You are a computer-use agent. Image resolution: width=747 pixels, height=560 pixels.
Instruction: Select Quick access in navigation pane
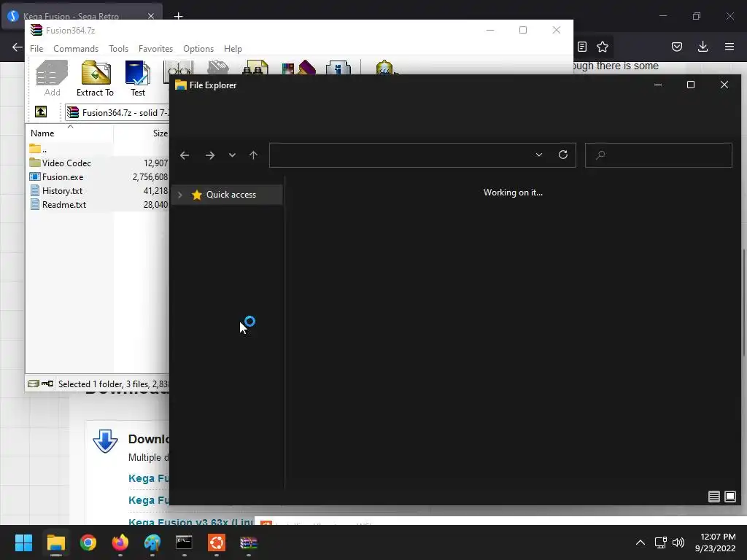click(x=227, y=195)
